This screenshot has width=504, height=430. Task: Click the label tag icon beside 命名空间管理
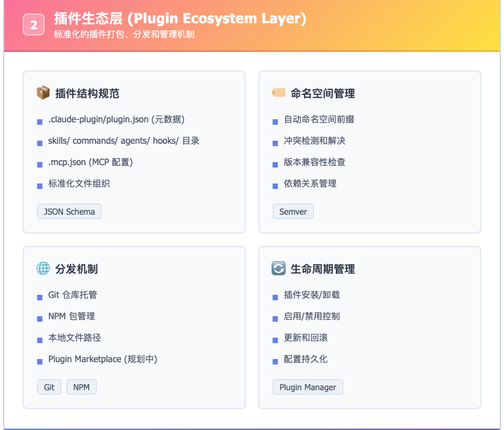pos(278,93)
